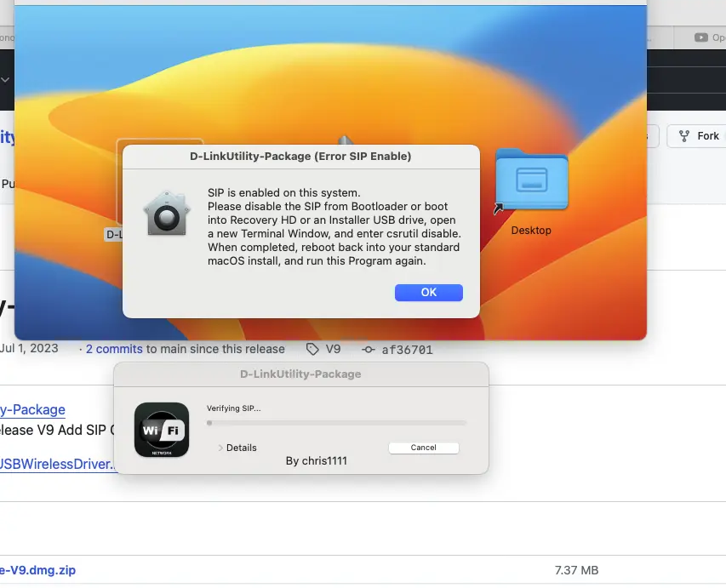Click the SIP error dialog title bar
This screenshot has width=726, height=588.
click(x=301, y=157)
